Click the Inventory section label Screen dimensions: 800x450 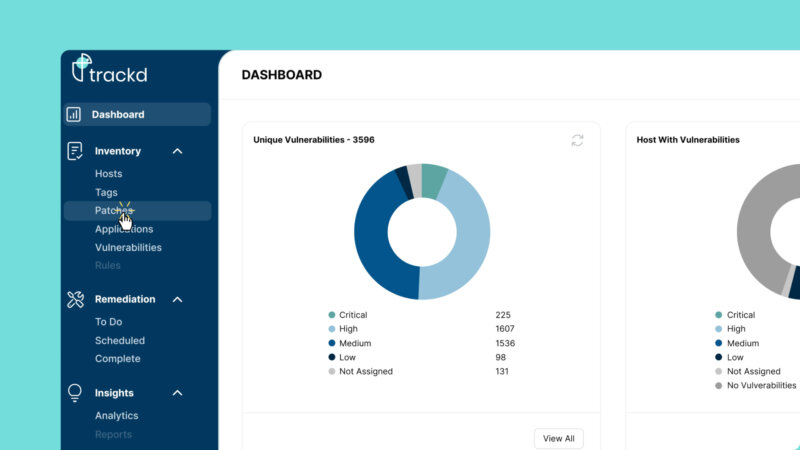pos(118,151)
